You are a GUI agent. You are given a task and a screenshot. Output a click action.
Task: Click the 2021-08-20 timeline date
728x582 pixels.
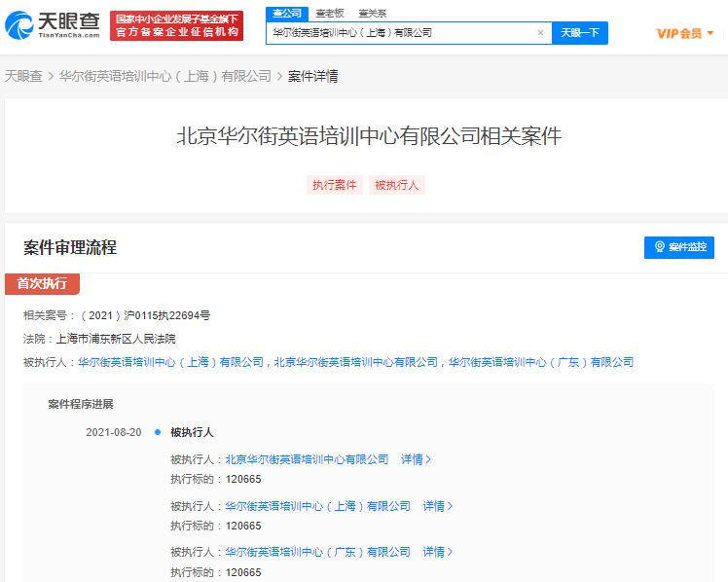[x=114, y=432]
